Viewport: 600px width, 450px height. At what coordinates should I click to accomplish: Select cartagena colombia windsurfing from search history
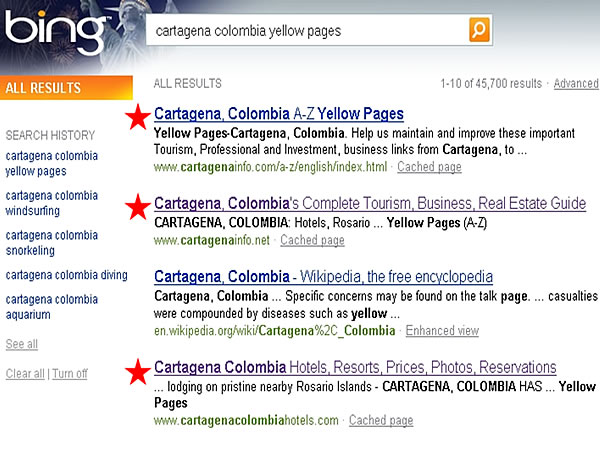click(x=52, y=203)
